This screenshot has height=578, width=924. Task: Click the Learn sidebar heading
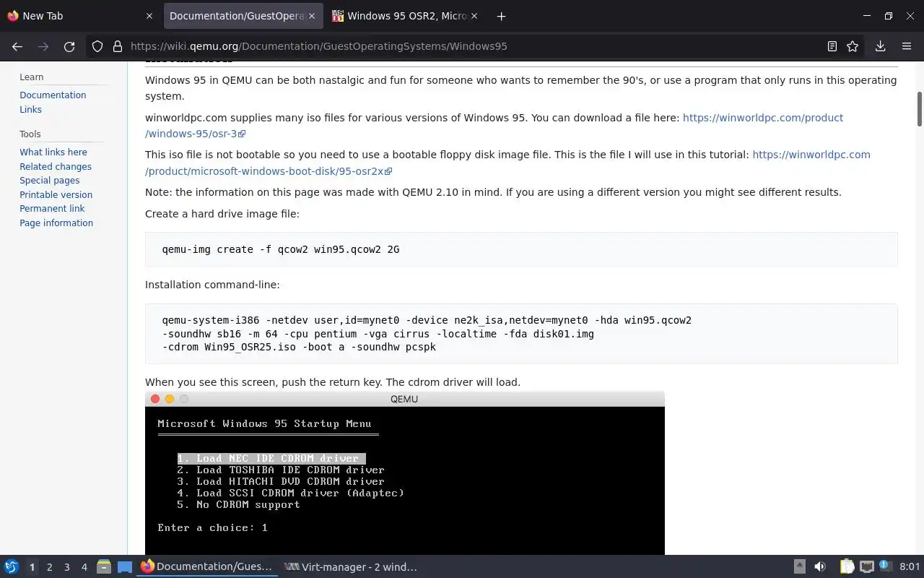coord(32,77)
